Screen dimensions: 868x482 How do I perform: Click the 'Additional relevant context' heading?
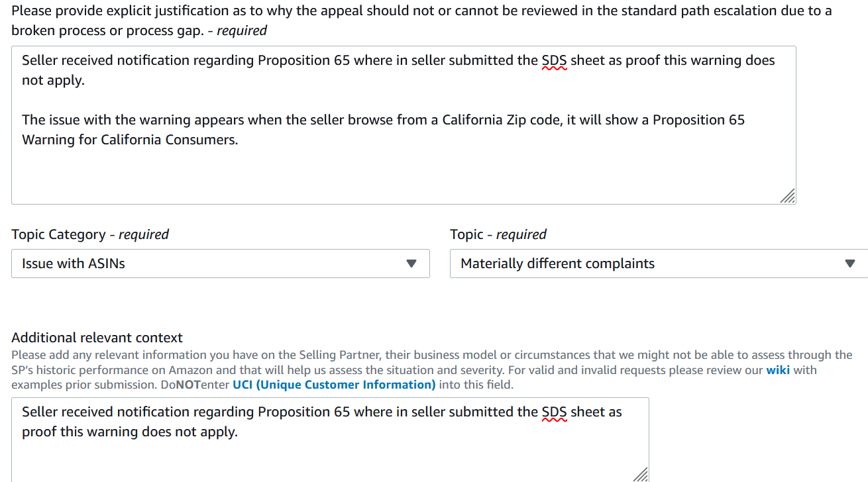[97, 338]
